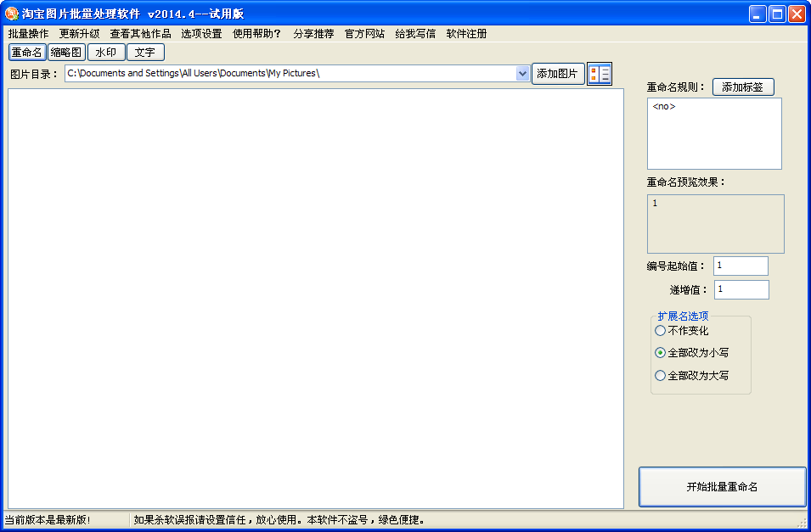This screenshot has width=811, height=532.
Task: Open the 使用帮助? menu
Action: tap(256, 34)
